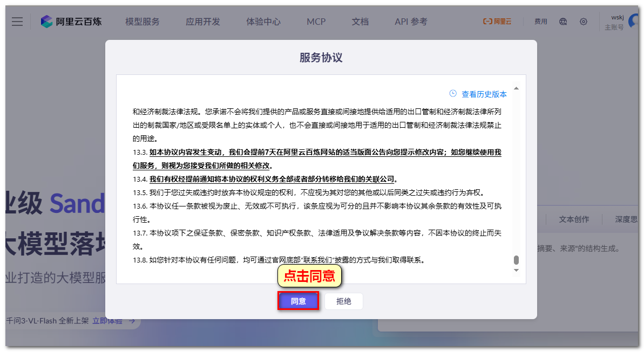Open the language globe icon
644x352 pixels.
[563, 22]
